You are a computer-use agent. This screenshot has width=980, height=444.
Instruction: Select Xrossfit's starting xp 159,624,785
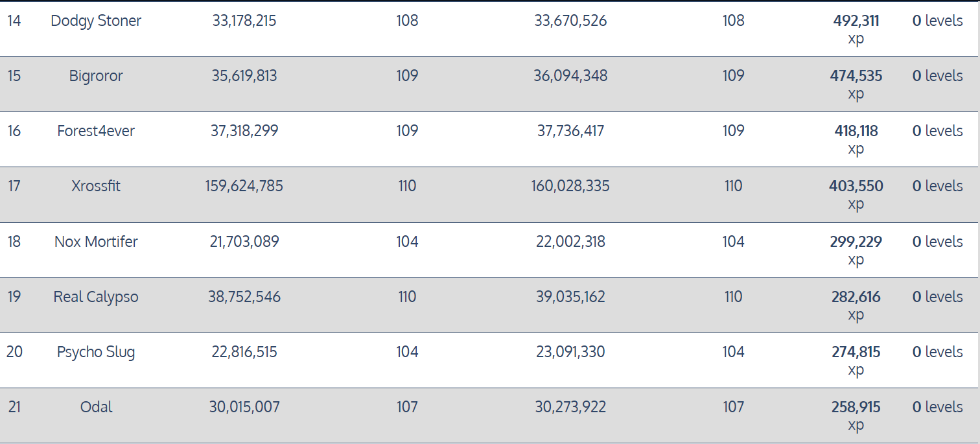pos(244,186)
